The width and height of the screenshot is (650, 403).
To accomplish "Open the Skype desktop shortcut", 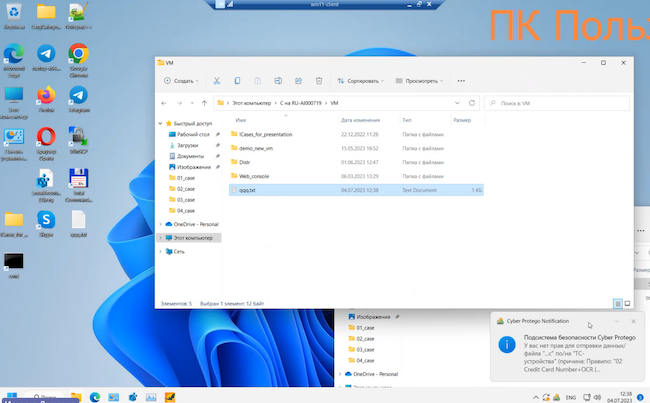I will pos(46,224).
